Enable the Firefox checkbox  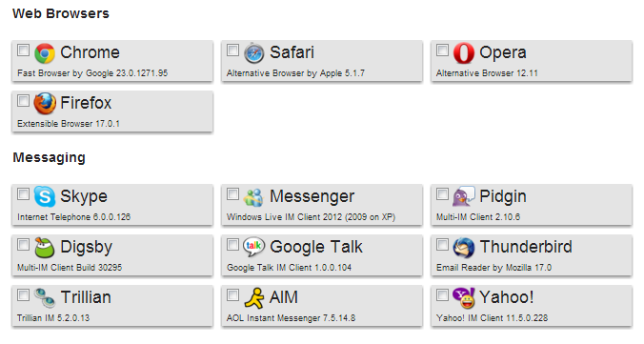[x=24, y=101]
